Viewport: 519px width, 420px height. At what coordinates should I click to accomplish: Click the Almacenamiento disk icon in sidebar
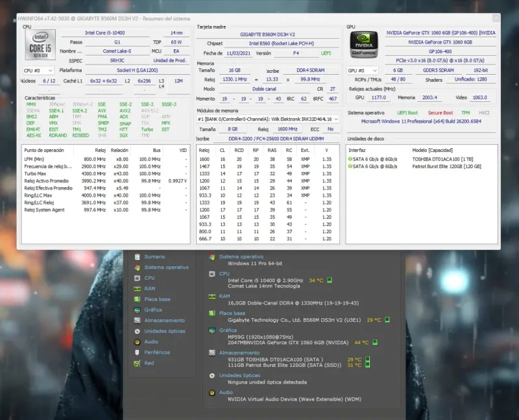coord(137,320)
